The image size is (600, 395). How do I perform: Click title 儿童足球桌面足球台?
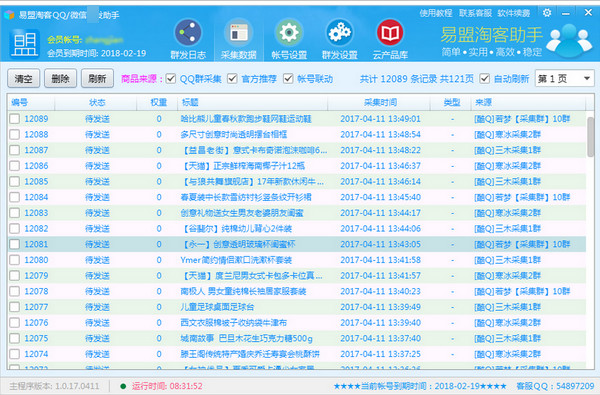point(217,307)
